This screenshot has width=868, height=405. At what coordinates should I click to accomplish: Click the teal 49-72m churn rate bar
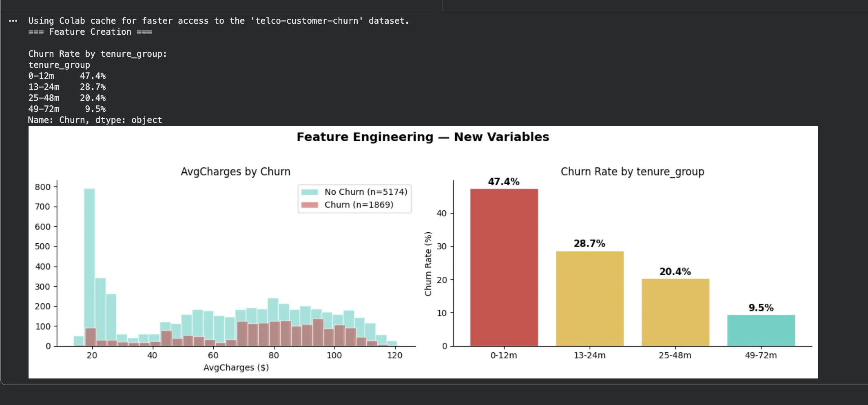coord(761,330)
